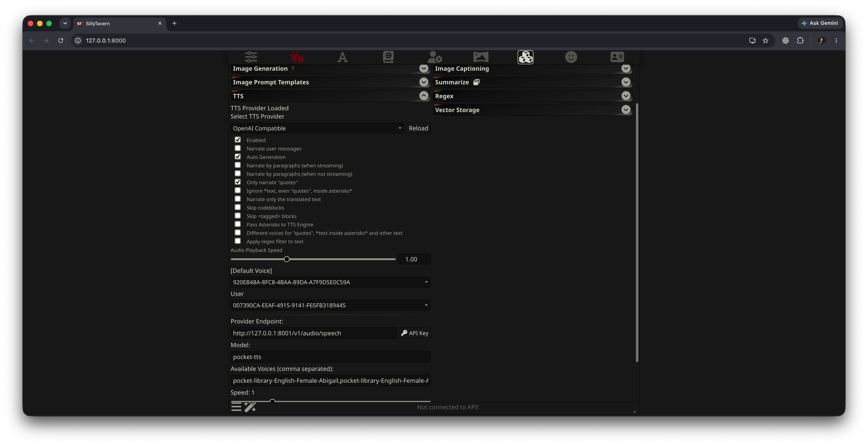Check Narrate only the translated text
The height and width of the screenshot is (446, 868).
pyautogui.click(x=238, y=198)
